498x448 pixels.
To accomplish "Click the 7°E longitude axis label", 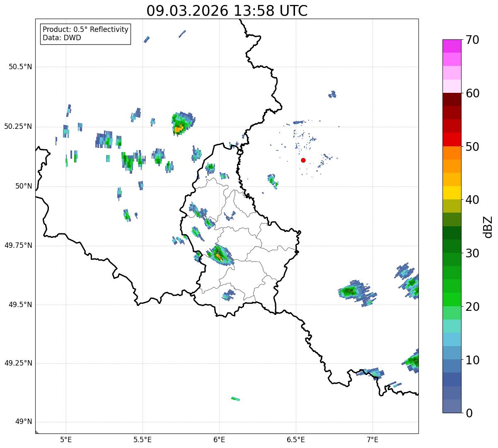I will click(x=372, y=439).
